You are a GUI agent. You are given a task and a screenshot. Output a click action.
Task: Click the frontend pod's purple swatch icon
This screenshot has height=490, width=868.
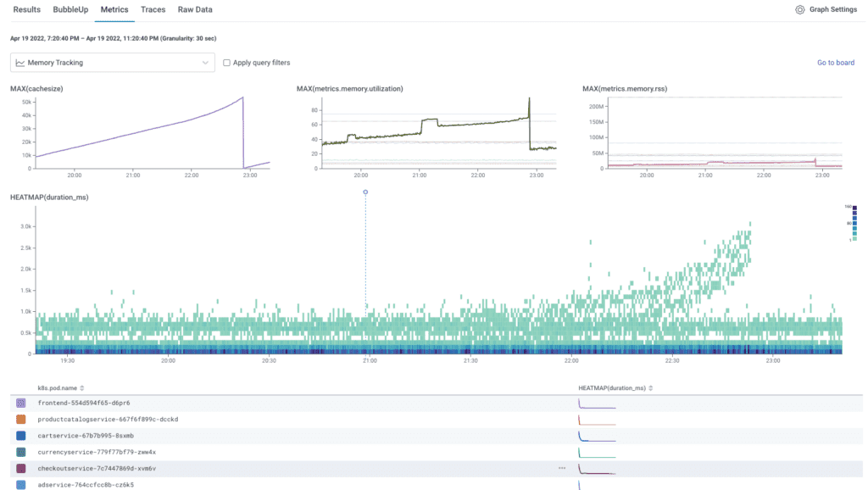pos(20,403)
